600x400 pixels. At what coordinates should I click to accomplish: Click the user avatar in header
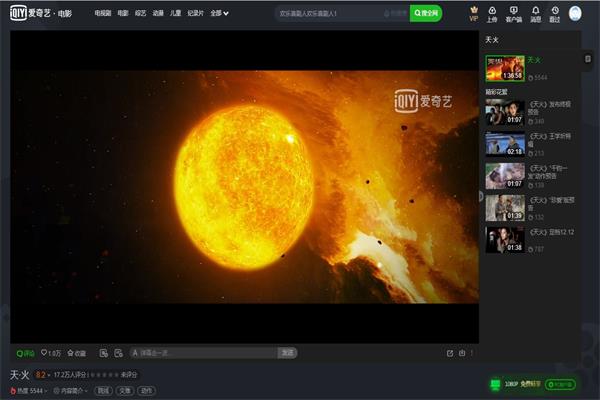point(576,13)
